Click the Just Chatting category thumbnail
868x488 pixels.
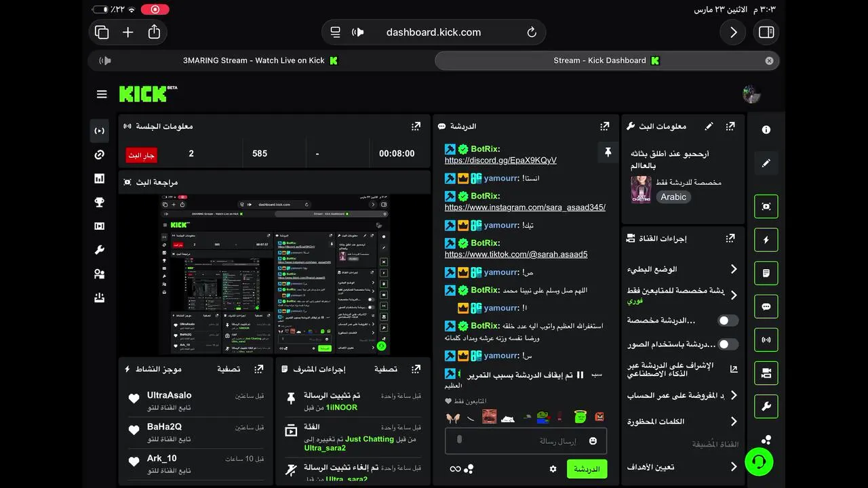tap(641, 190)
